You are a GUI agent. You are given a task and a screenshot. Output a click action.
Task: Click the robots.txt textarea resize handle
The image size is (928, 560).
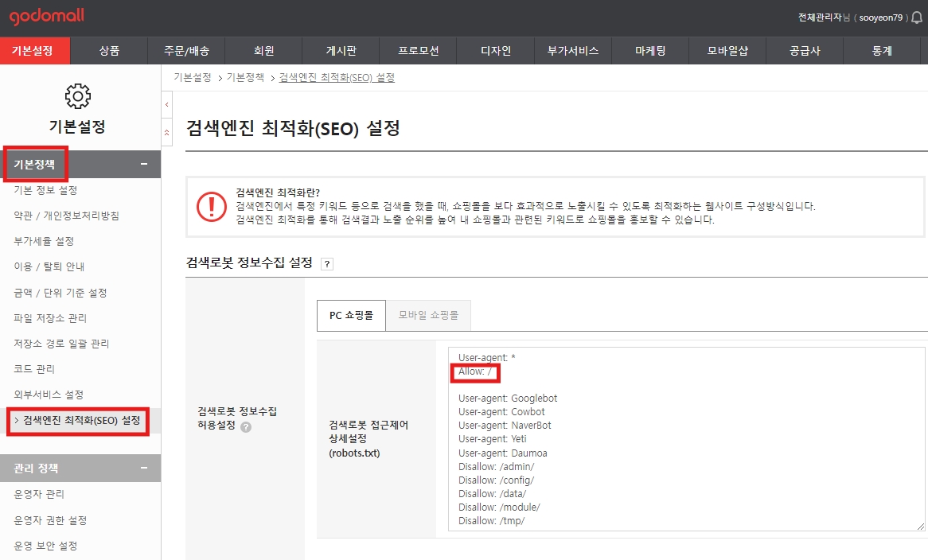[921, 526]
